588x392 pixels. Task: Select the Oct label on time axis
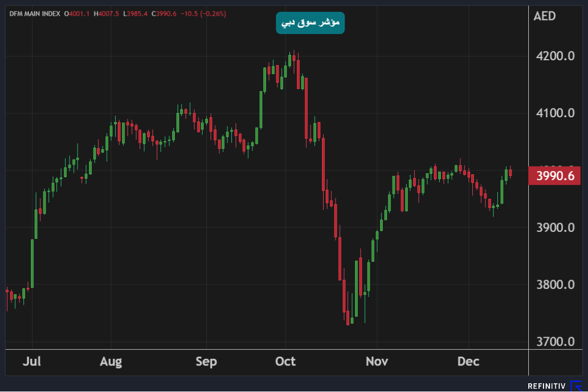point(285,362)
